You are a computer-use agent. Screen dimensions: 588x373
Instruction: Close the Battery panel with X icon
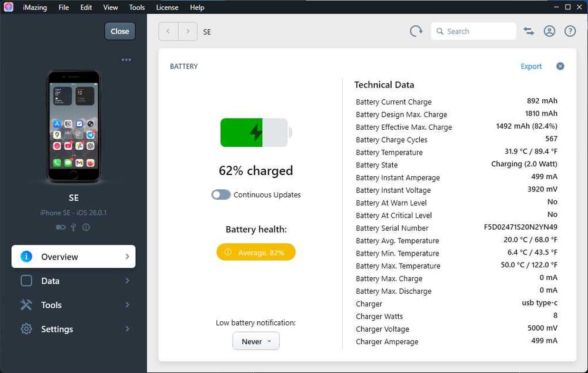click(560, 66)
